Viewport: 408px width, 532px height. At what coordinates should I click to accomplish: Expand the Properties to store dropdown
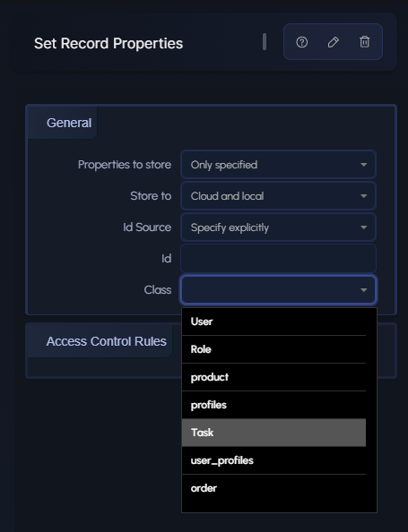point(278,165)
